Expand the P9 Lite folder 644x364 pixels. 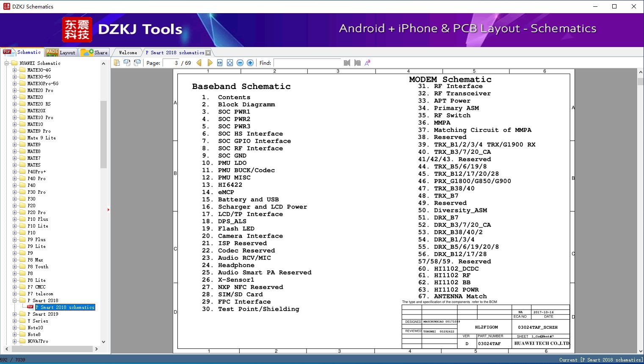pos(14,246)
